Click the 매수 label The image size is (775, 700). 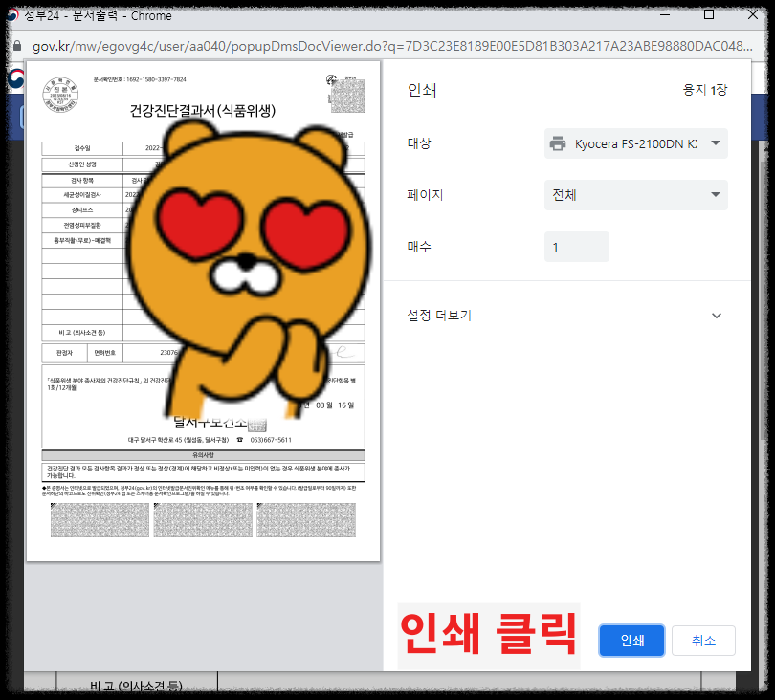pyautogui.click(x=419, y=246)
